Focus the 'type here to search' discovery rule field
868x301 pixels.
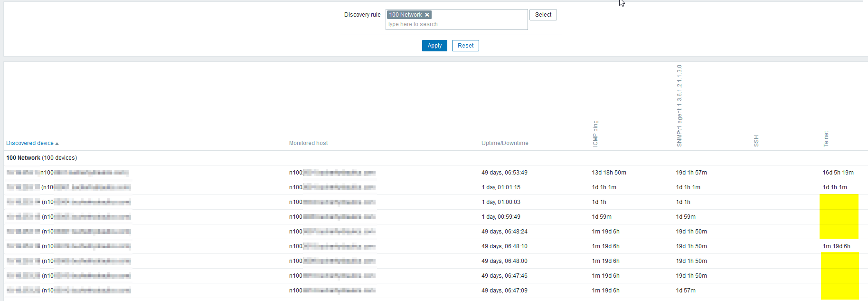point(456,24)
